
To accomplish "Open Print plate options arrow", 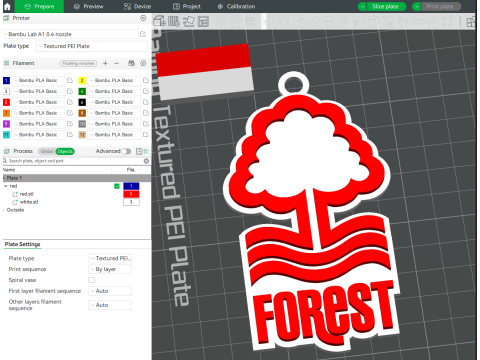I will click(x=417, y=6).
